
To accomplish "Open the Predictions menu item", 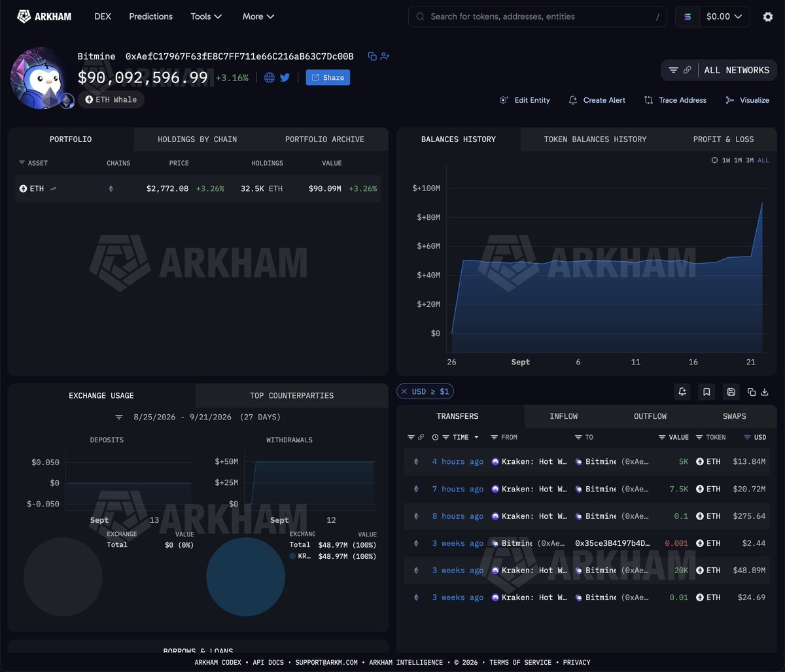I will coord(150,16).
